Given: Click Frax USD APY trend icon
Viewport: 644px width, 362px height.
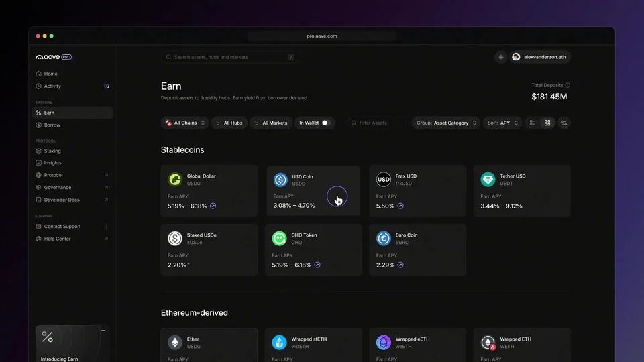Looking at the screenshot, I should (x=400, y=206).
